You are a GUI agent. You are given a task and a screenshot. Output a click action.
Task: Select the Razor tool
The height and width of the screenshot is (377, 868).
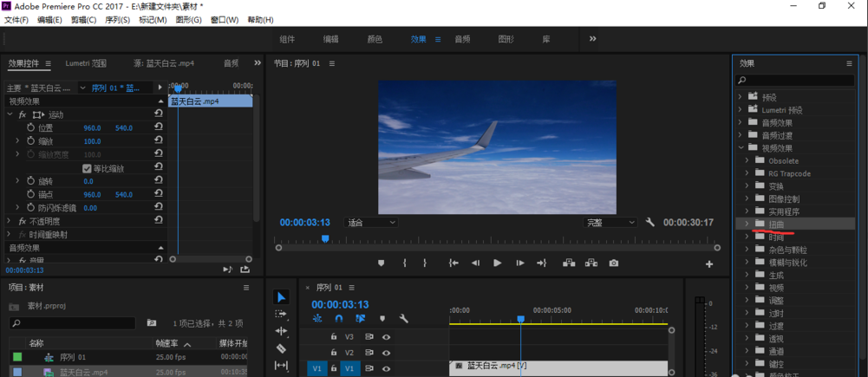tap(281, 348)
